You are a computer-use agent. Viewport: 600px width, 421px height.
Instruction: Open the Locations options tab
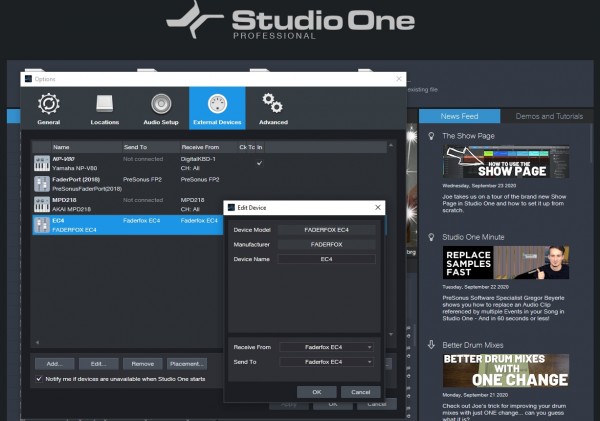click(x=104, y=109)
